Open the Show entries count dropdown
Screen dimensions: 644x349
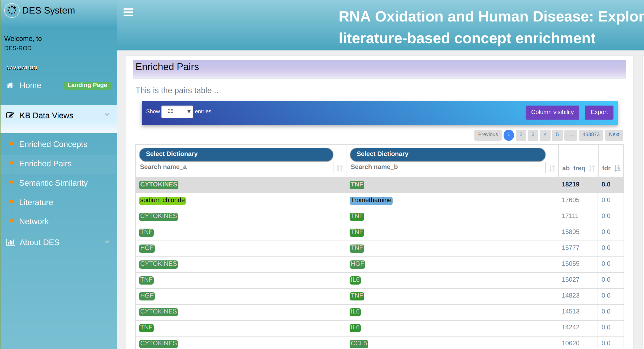click(177, 112)
